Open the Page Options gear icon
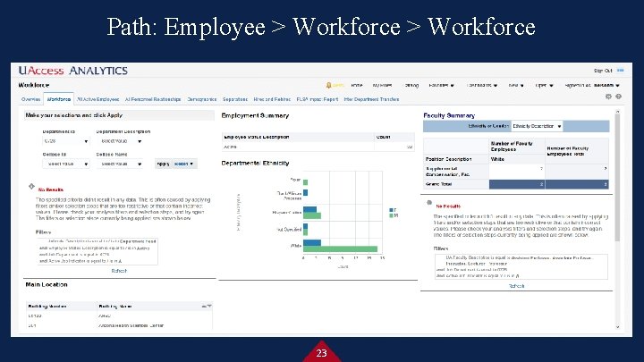The width and height of the screenshot is (644, 362). tap(609, 97)
